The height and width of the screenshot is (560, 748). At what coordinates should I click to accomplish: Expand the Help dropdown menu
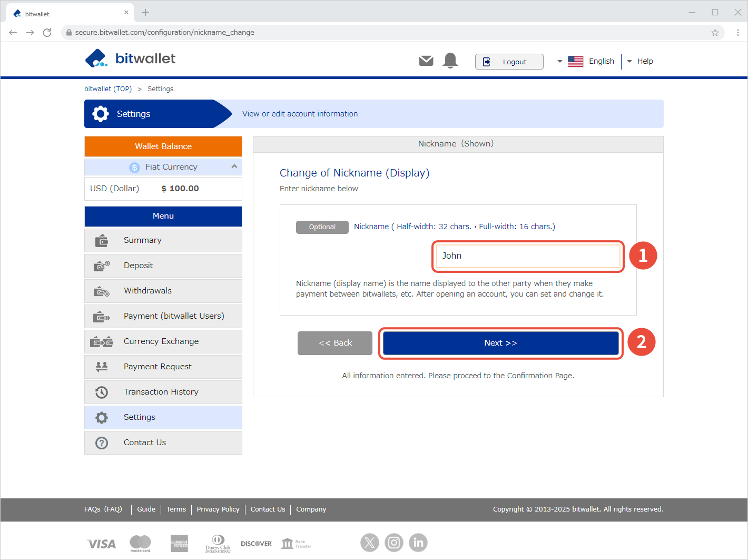[x=640, y=61]
